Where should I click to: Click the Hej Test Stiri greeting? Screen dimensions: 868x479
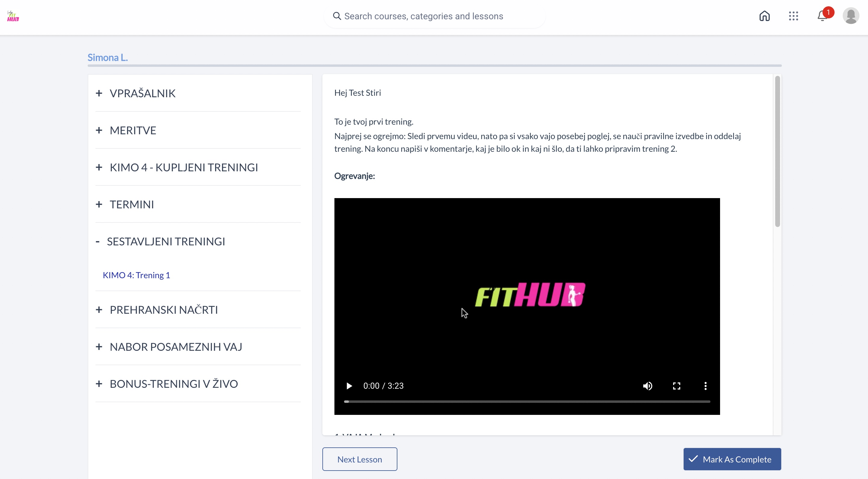coord(358,92)
